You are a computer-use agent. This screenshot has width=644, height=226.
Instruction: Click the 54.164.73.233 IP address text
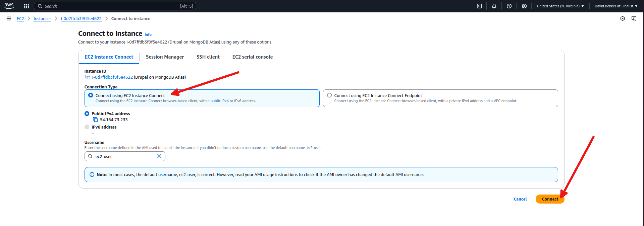[x=114, y=120]
